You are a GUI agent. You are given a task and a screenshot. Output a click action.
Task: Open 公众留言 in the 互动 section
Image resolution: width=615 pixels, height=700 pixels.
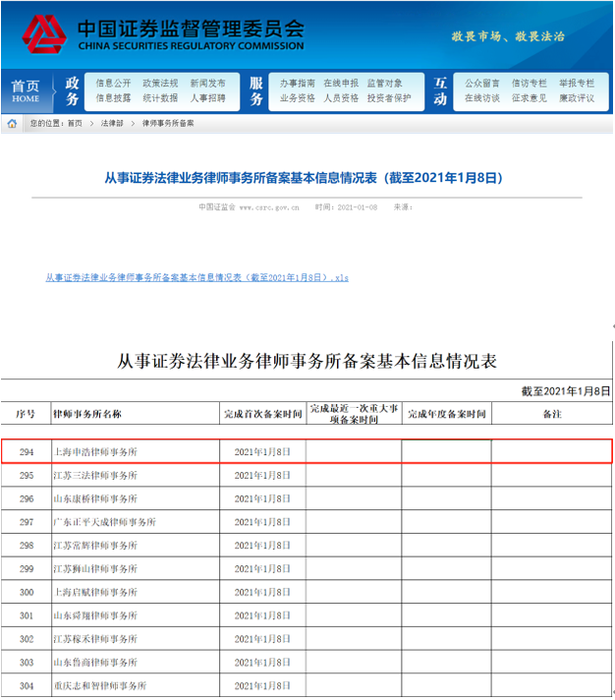tap(482, 83)
